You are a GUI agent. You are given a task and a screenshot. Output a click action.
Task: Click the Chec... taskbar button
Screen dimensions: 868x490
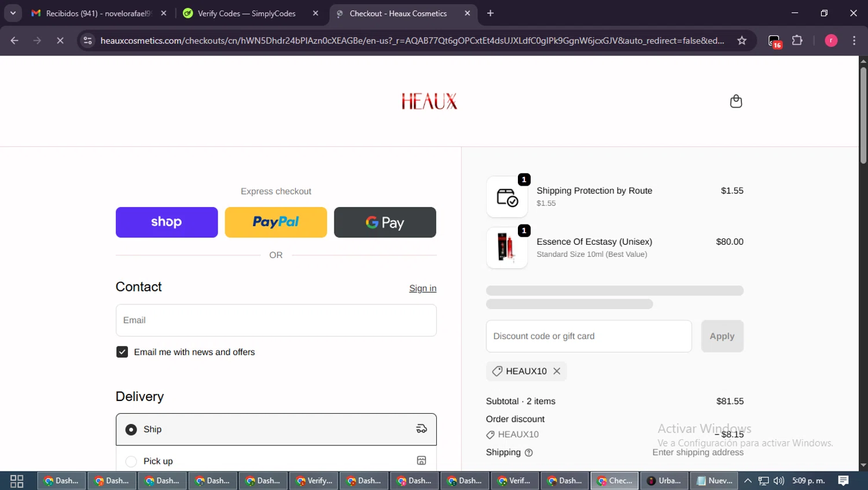pos(615,481)
